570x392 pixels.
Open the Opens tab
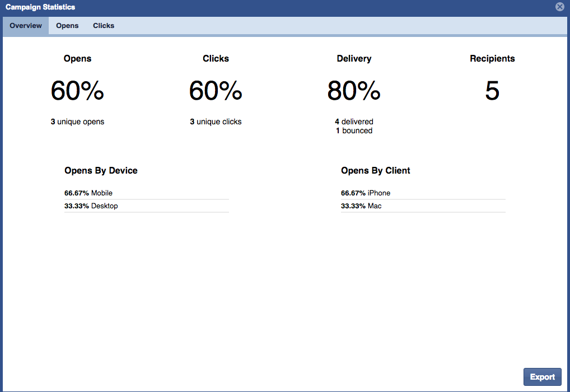pos(67,26)
